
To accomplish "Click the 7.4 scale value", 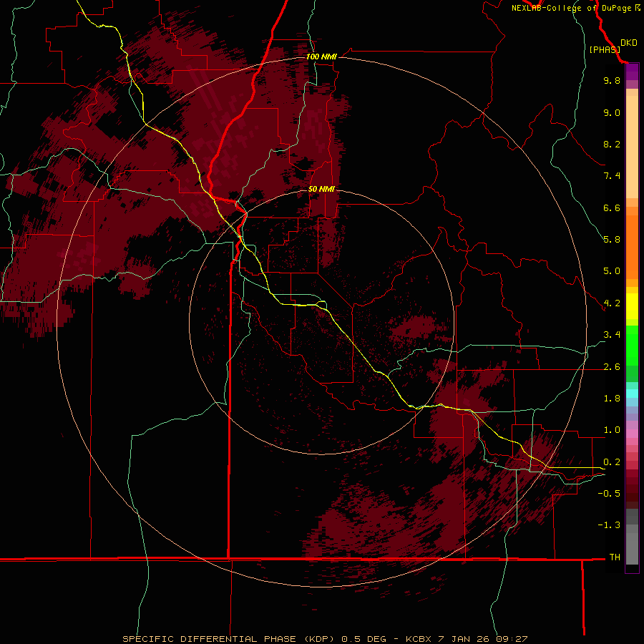I will click(612, 176).
